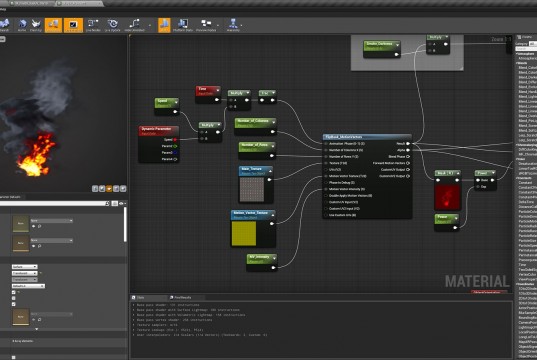Click use-selected arrow under first asset slot
This screenshot has height=360, width=537.
[34, 226]
